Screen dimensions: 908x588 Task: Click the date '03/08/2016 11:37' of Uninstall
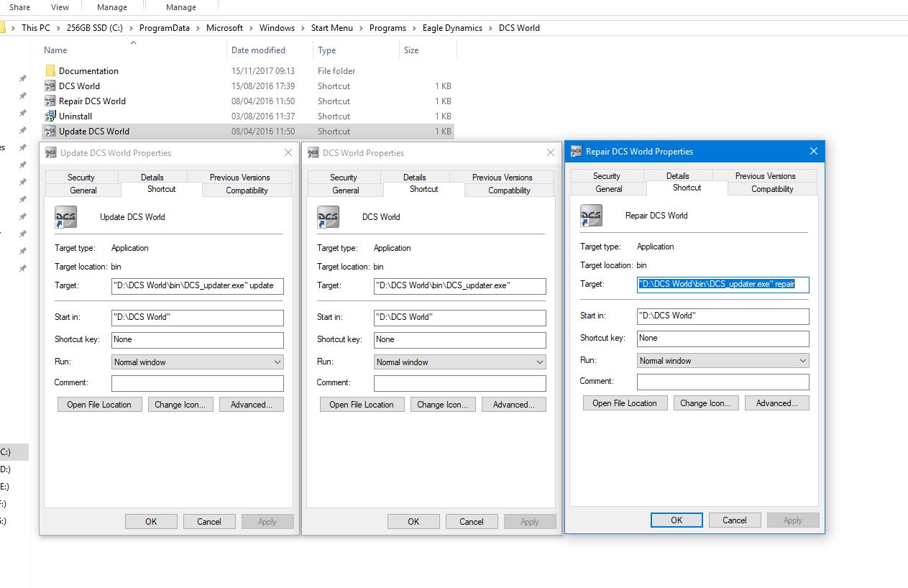263,116
